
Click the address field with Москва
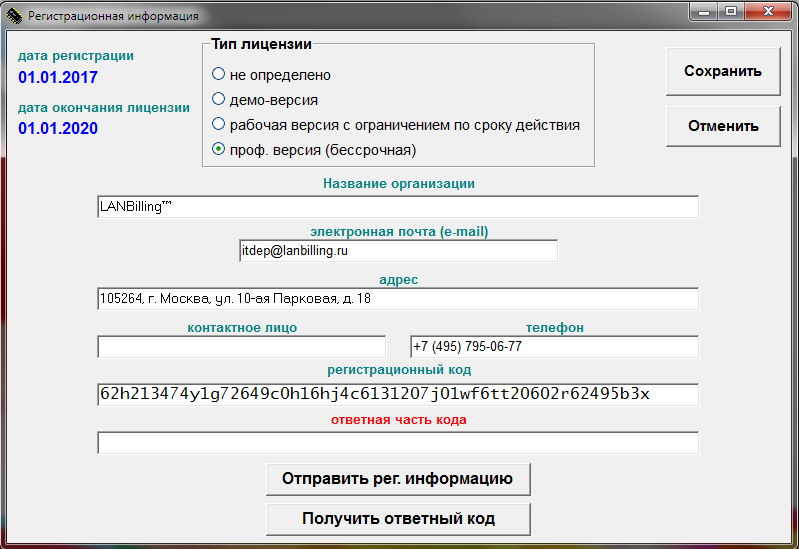(398, 299)
